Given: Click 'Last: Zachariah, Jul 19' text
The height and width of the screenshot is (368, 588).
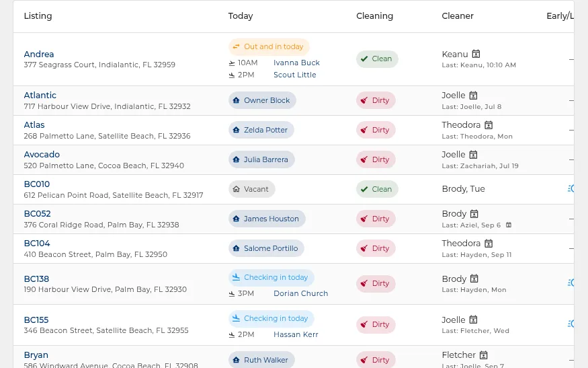Looking at the screenshot, I should [x=480, y=166].
